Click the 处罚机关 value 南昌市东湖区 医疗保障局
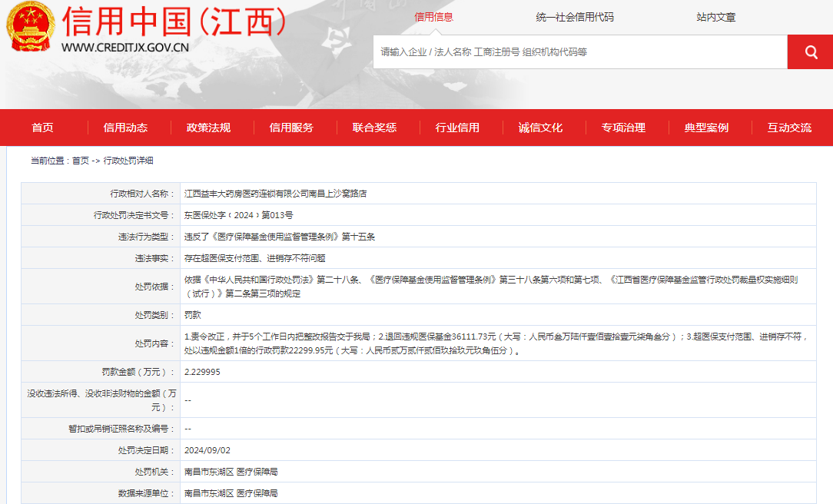The height and width of the screenshot is (504, 833). [x=231, y=472]
